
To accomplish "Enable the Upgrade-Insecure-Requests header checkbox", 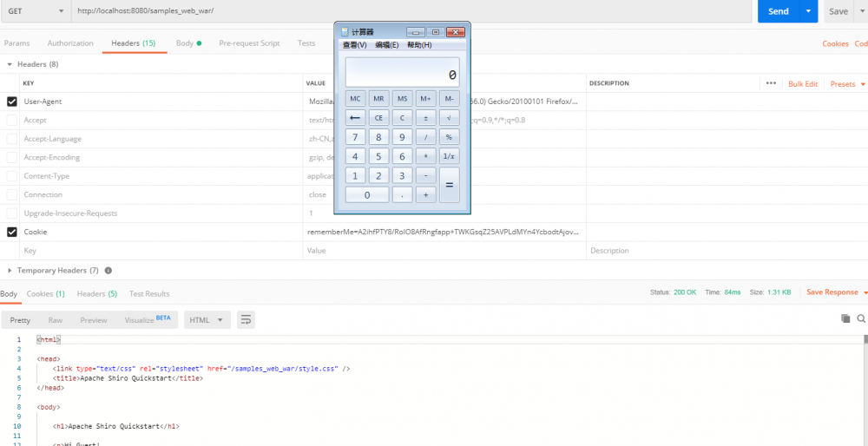I will (11, 213).
